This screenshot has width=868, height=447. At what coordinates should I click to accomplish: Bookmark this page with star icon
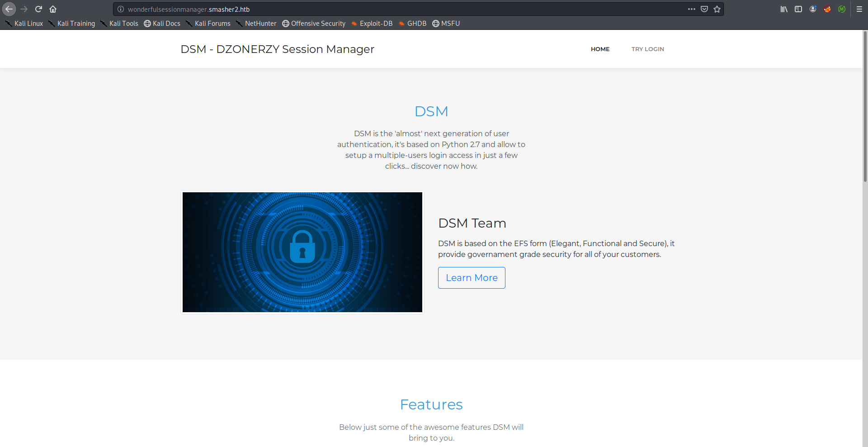(717, 9)
